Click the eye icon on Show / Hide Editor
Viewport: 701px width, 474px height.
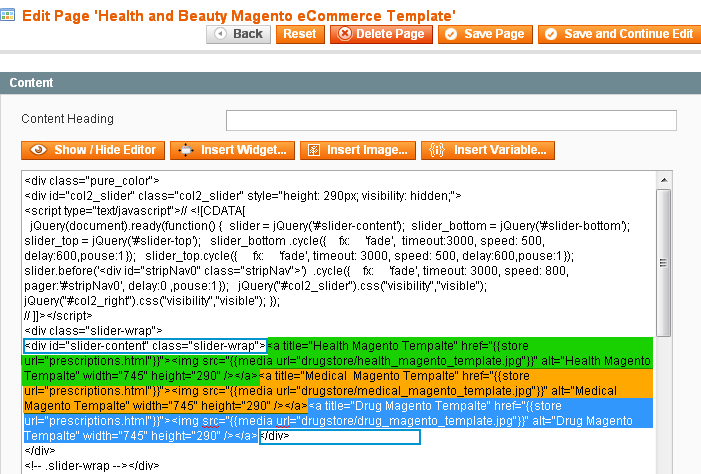[38, 150]
